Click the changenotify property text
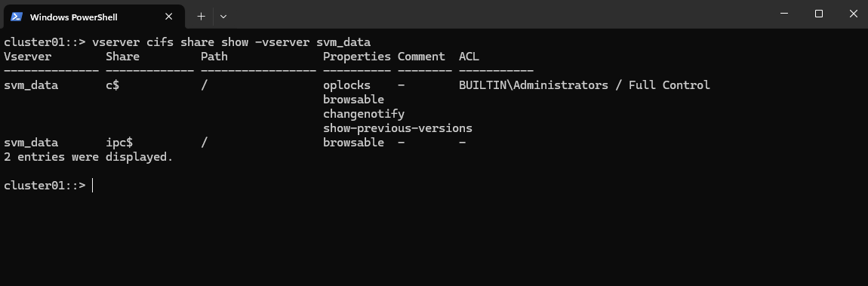 click(364, 114)
